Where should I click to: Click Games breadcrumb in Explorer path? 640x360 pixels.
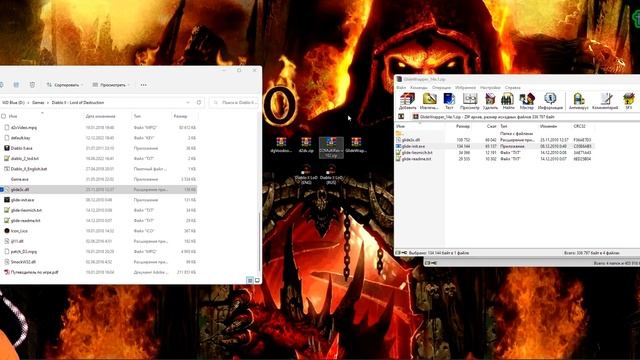click(x=38, y=102)
